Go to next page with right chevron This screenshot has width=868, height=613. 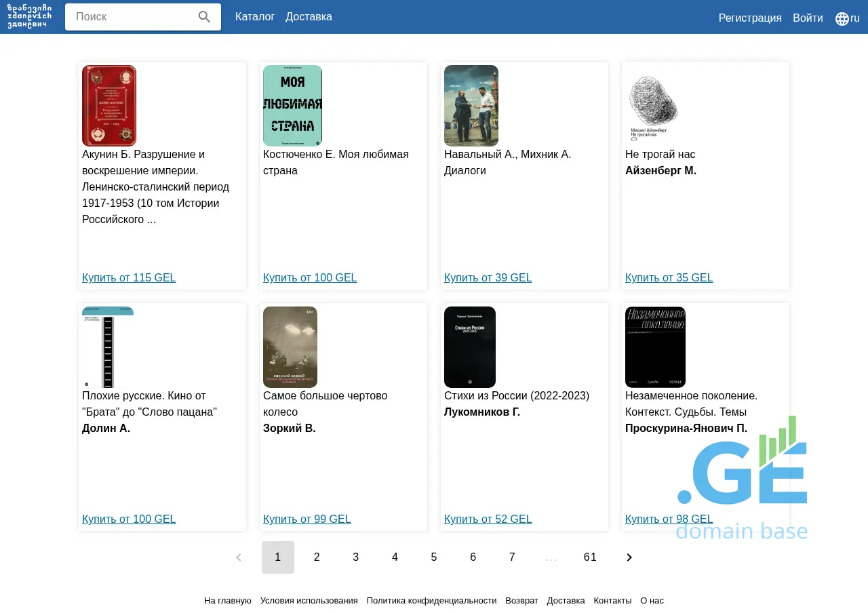[x=629, y=557]
